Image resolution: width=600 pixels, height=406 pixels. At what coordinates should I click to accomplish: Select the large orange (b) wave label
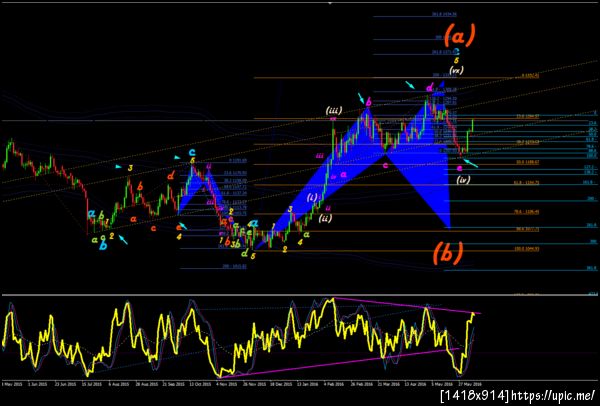(448, 253)
